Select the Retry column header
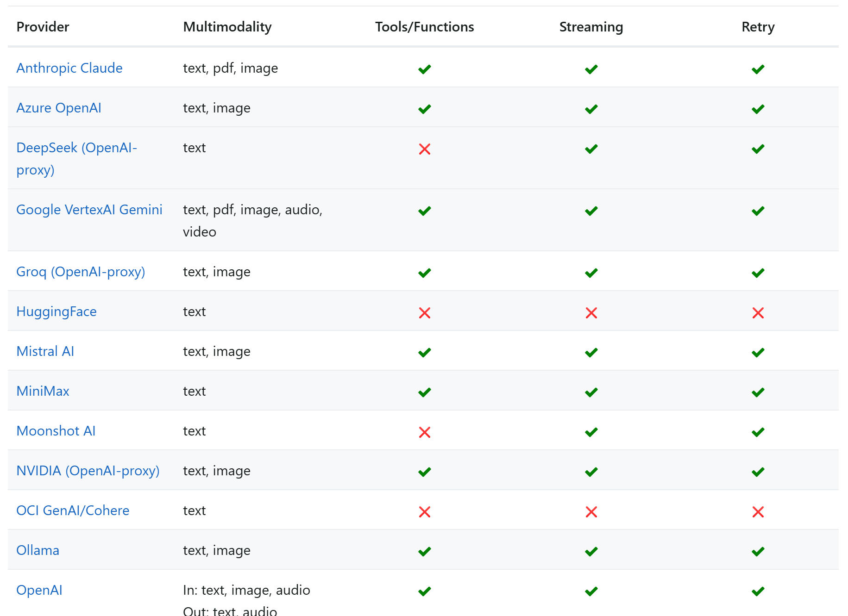 click(758, 27)
